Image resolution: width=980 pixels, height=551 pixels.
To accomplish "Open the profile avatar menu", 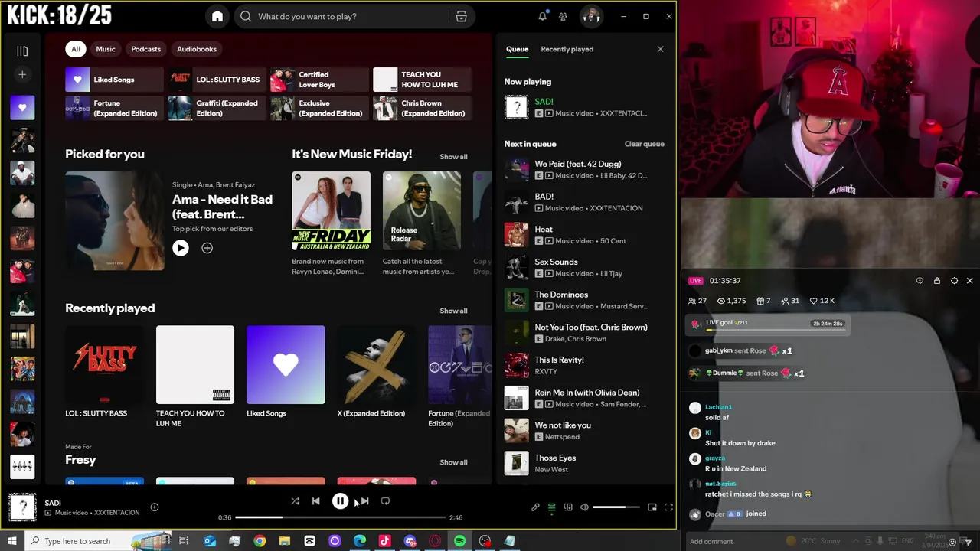I will [x=590, y=16].
